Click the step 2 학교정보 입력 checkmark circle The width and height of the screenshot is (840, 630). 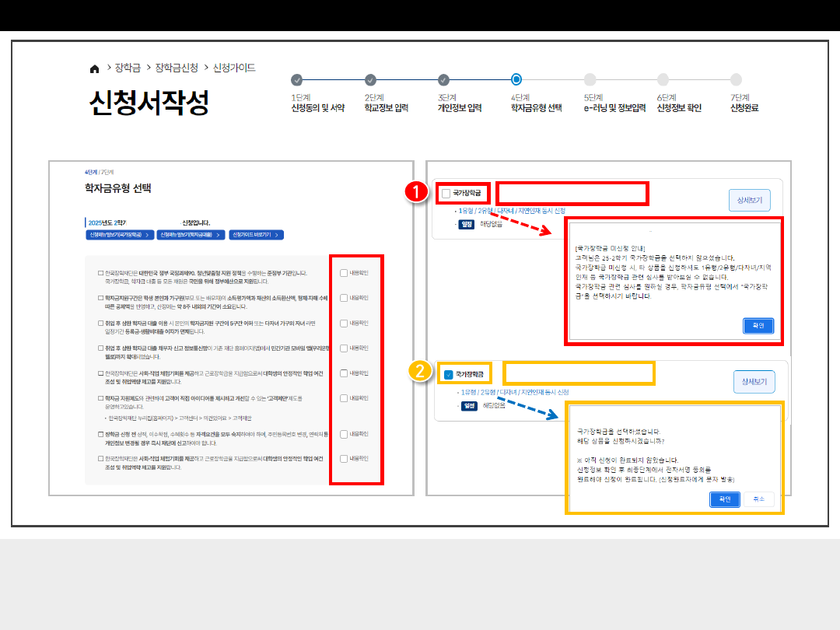pyautogui.click(x=370, y=79)
